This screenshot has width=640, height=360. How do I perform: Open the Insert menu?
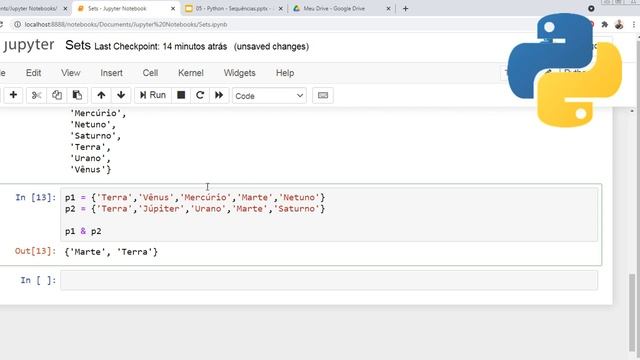pyautogui.click(x=111, y=73)
